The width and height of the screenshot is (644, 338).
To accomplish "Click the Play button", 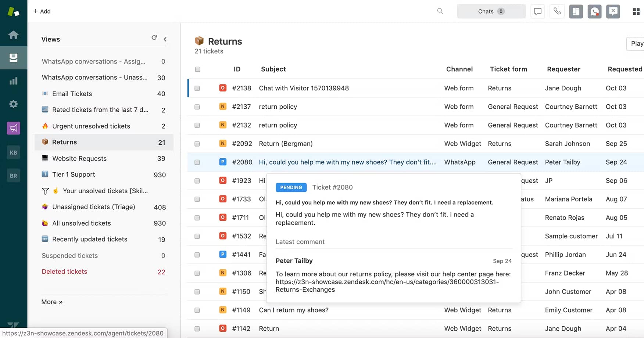I will [636, 43].
